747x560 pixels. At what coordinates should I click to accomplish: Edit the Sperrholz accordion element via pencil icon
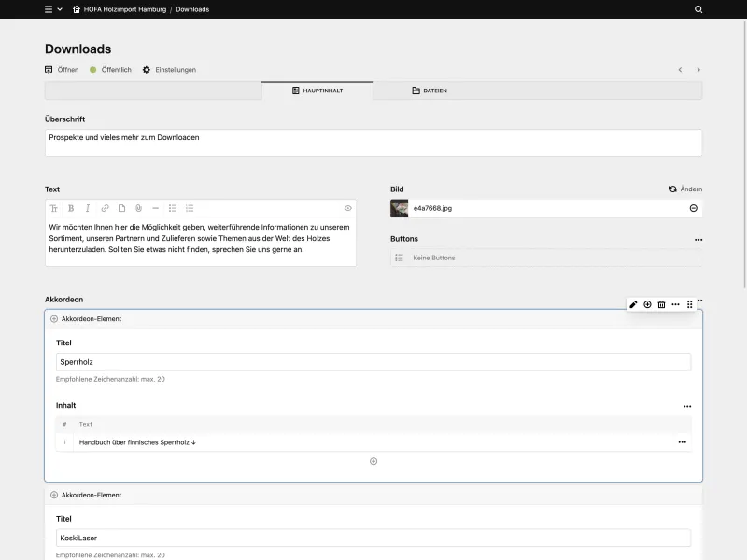pyautogui.click(x=633, y=303)
